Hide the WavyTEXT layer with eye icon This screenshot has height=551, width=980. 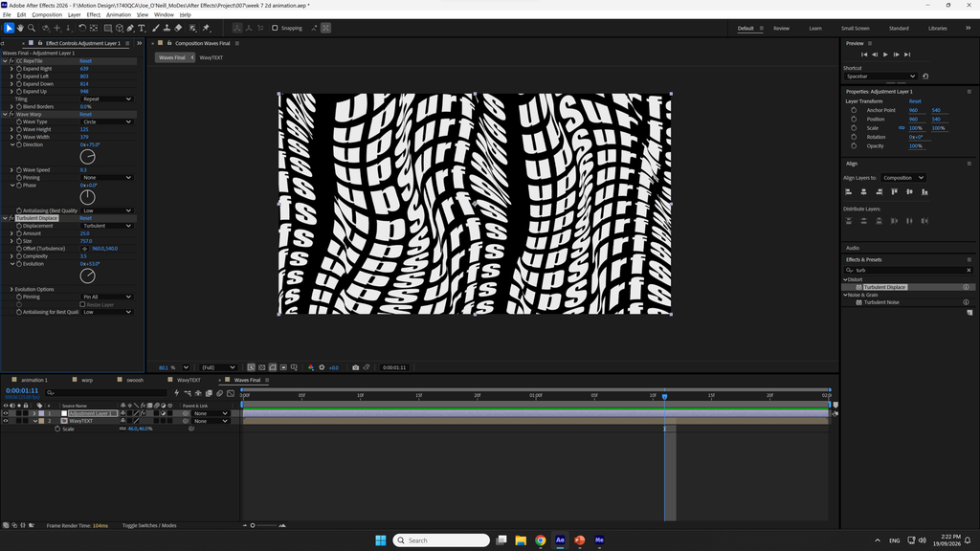click(6, 421)
